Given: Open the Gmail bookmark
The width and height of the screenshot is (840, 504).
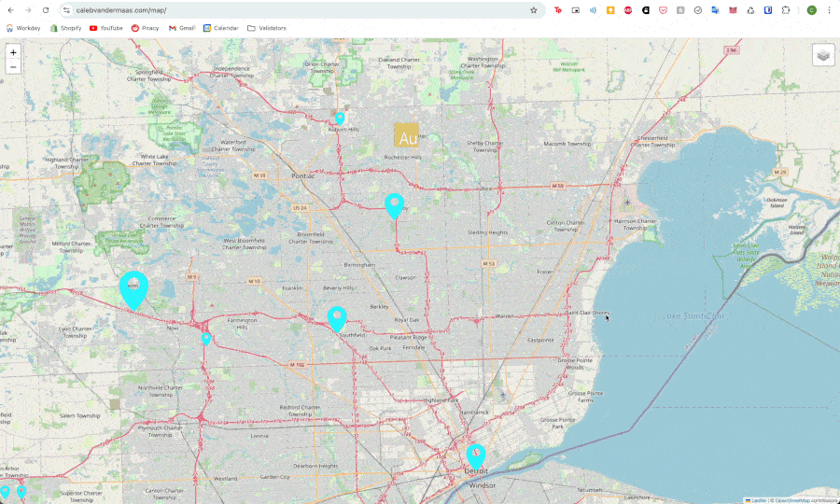Looking at the screenshot, I should (x=182, y=28).
